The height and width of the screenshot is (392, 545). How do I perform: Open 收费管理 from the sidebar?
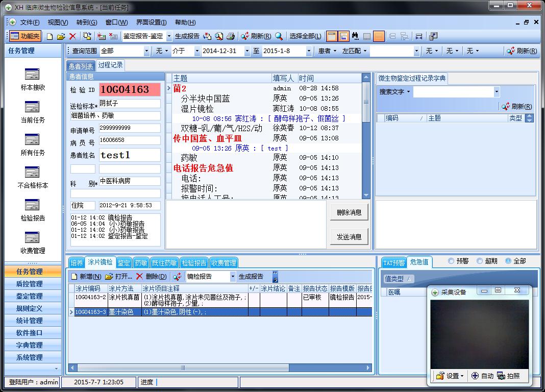(x=32, y=243)
